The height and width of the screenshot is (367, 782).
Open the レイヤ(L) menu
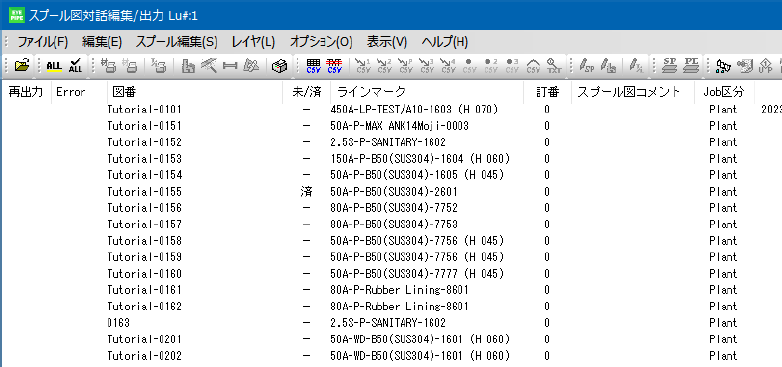click(x=253, y=42)
